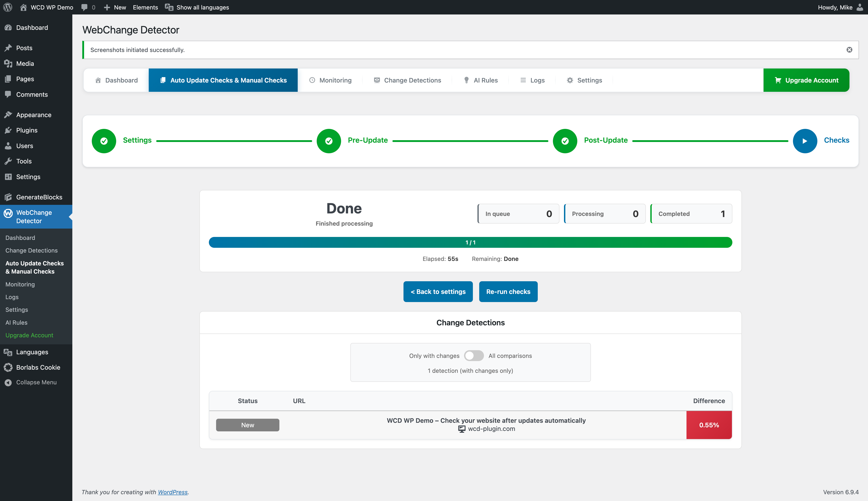Click the Processing counter box
The width and height of the screenshot is (868, 501).
click(605, 214)
